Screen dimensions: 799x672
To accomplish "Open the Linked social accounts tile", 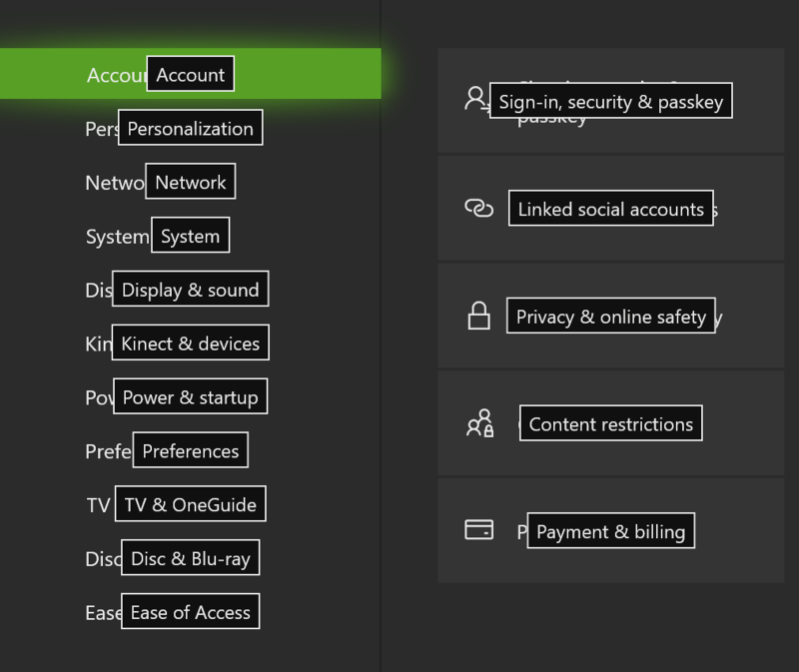I will pos(610,209).
